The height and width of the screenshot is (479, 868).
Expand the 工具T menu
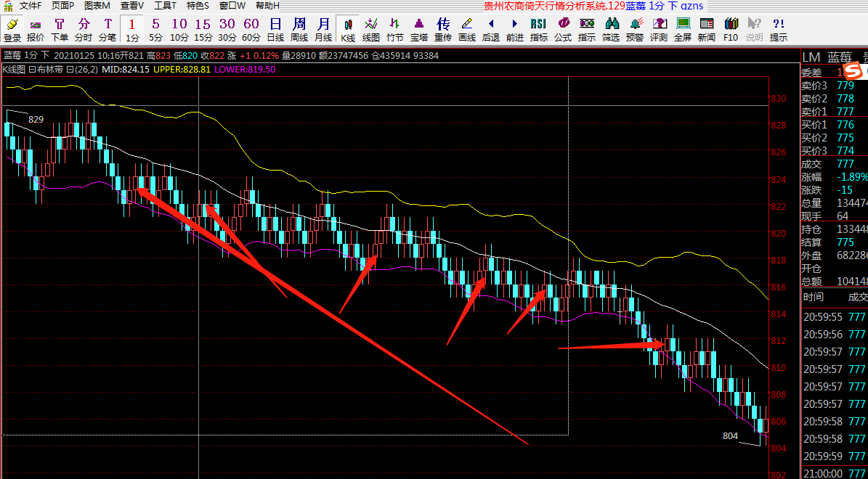pos(165,5)
